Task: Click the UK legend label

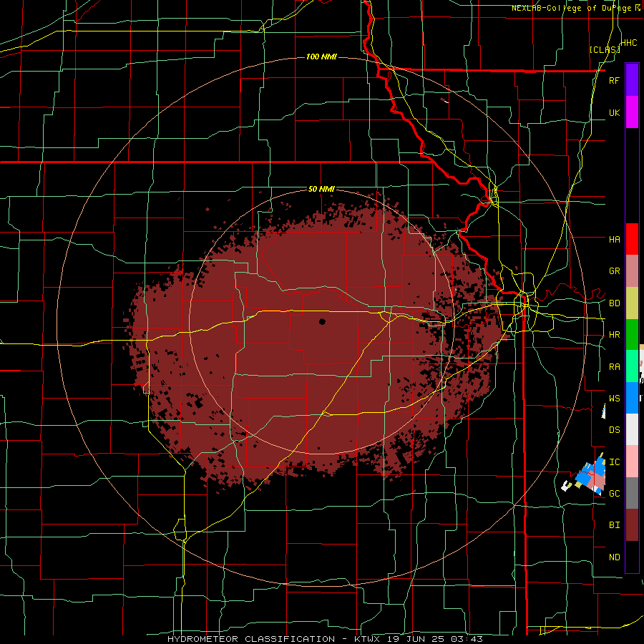Action: 614,112
